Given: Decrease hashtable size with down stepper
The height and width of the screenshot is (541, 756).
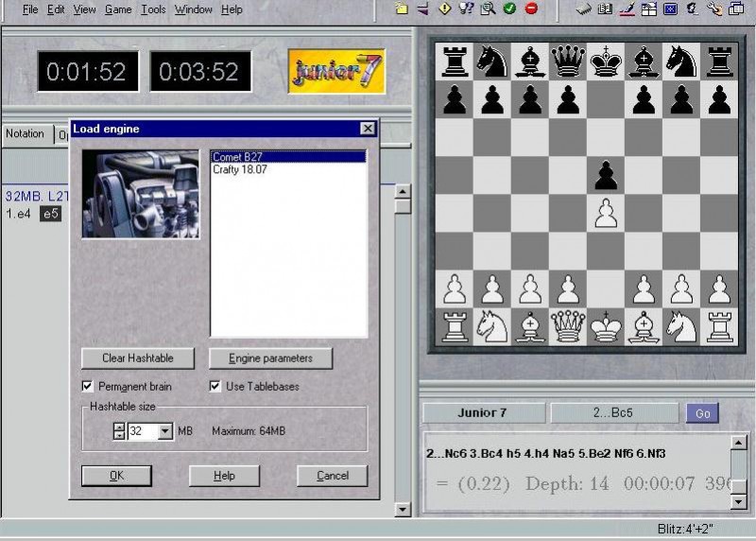Looking at the screenshot, I should pyautogui.click(x=119, y=435).
